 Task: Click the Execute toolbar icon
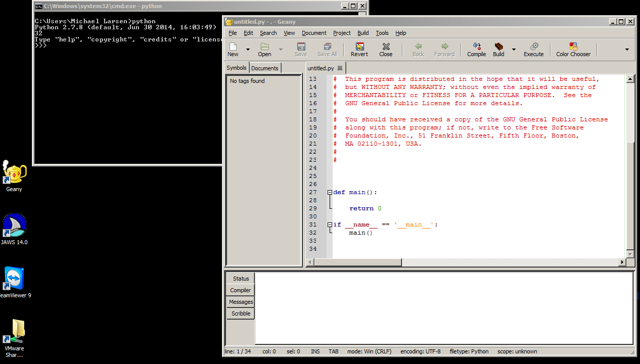[533, 50]
